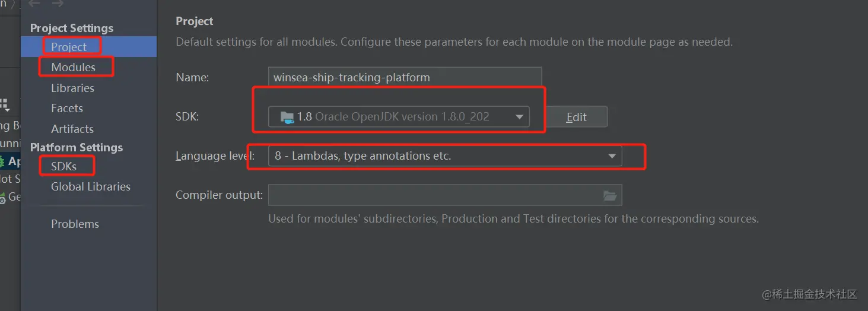Go to Libraries in Project Settings

tap(72, 88)
